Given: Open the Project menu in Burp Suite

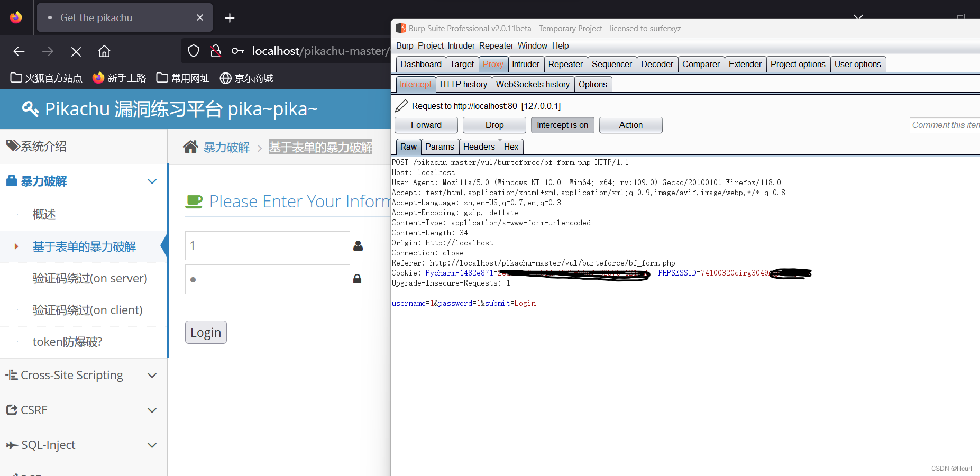Looking at the screenshot, I should (x=431, y=45).
